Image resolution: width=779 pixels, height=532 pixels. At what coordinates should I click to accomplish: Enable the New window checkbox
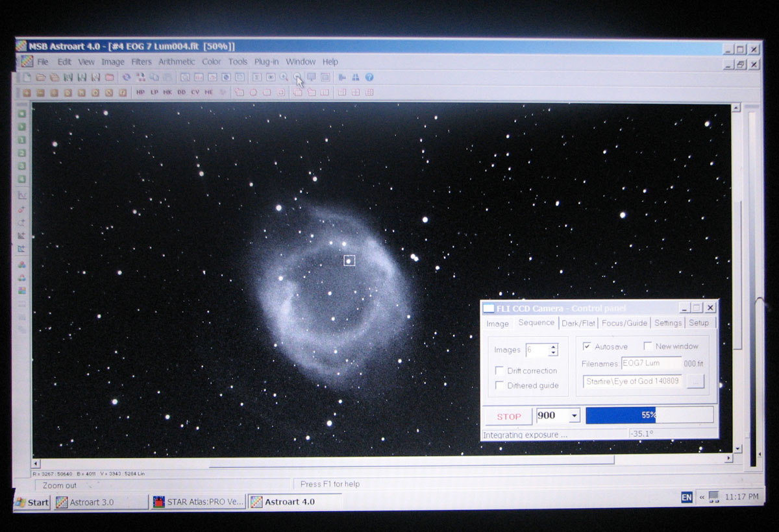tap(648, 346)
